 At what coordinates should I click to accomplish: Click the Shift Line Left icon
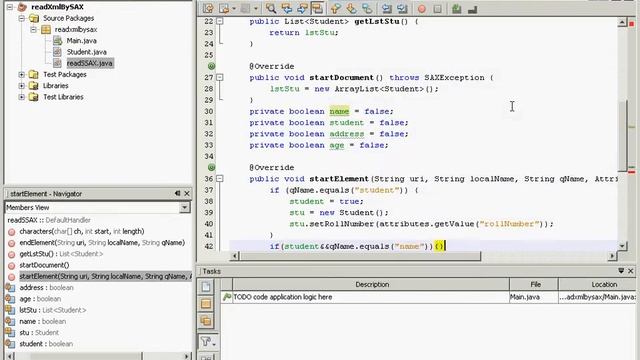coord(387,9)
